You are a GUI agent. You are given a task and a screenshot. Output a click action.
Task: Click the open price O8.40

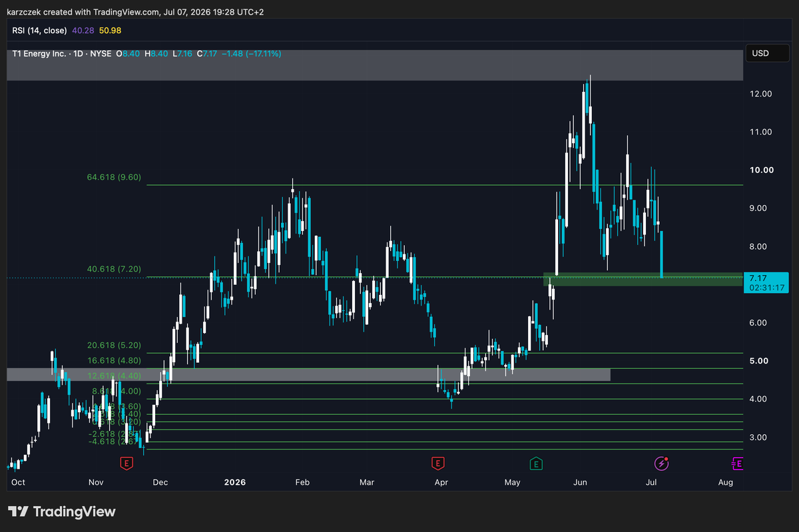127,53
